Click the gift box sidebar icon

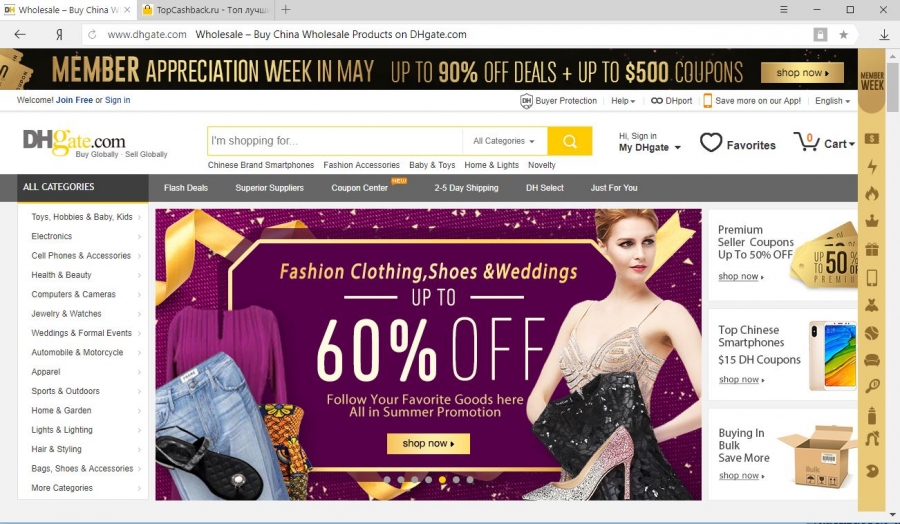(872, 250)
